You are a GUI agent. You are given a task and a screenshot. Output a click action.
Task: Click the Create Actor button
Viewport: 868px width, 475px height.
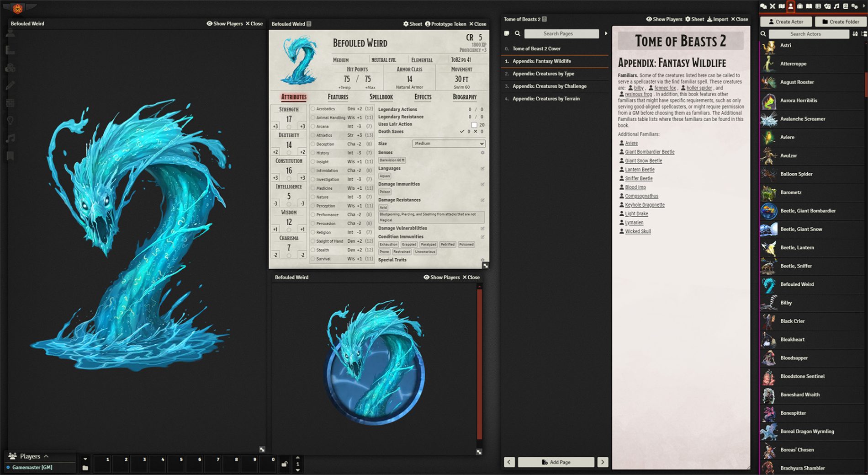(x=786, y=21)
